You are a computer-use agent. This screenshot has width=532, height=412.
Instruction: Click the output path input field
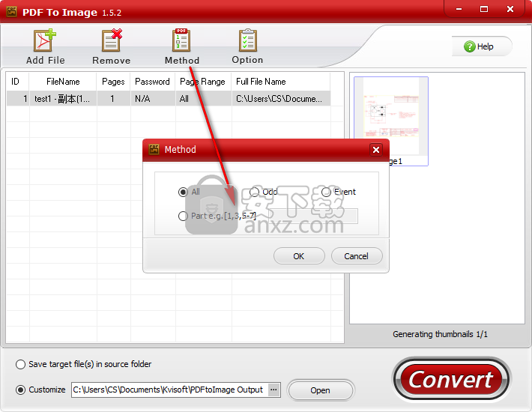point(170,390)
